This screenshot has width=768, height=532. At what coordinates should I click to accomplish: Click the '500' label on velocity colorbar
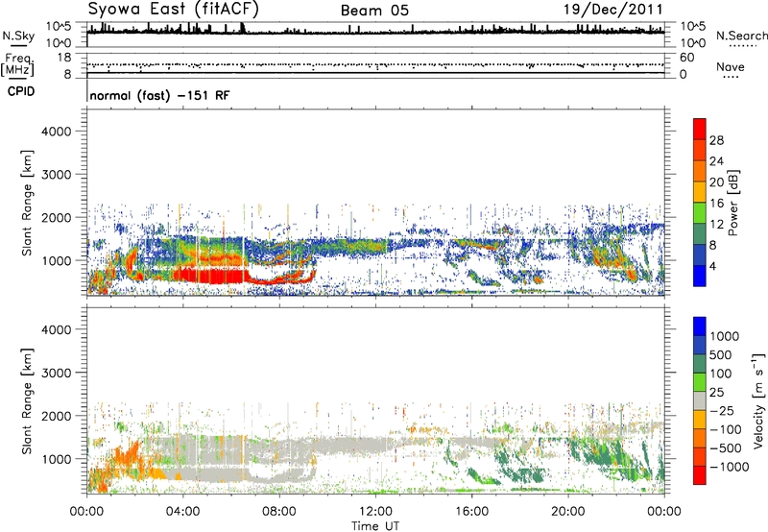(721, 355)
